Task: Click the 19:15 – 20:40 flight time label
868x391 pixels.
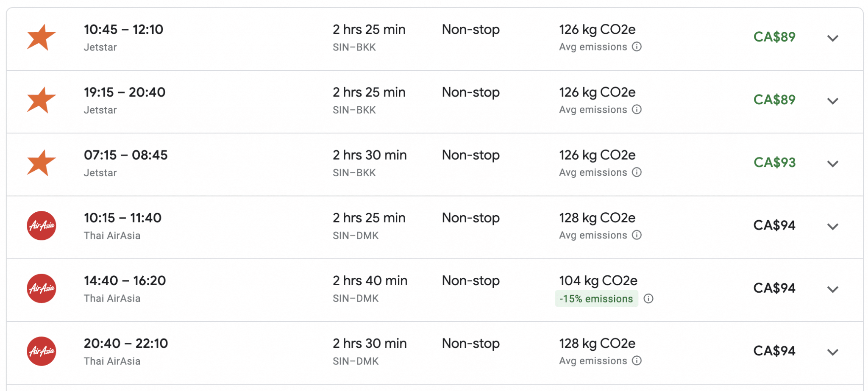Action: click(x=124, y=92)
